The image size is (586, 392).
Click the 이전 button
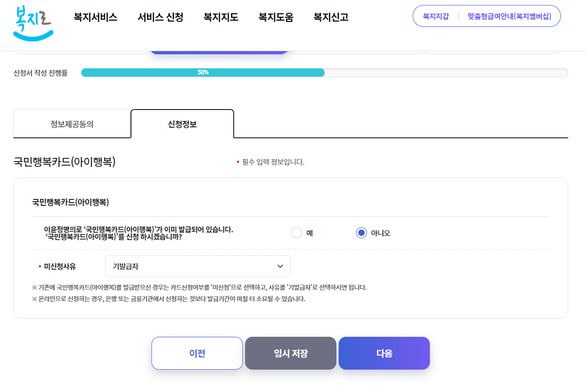[x=197, y=353]
